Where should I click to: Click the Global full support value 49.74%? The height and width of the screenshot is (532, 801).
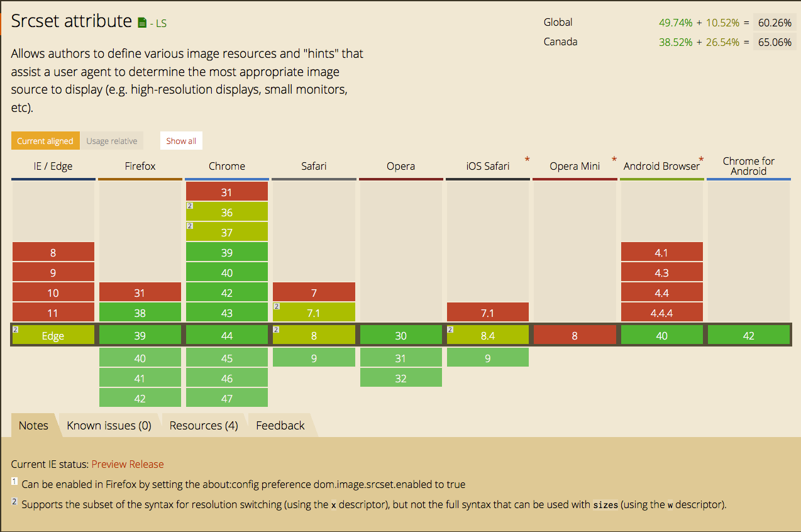click(x=676, y=23)
